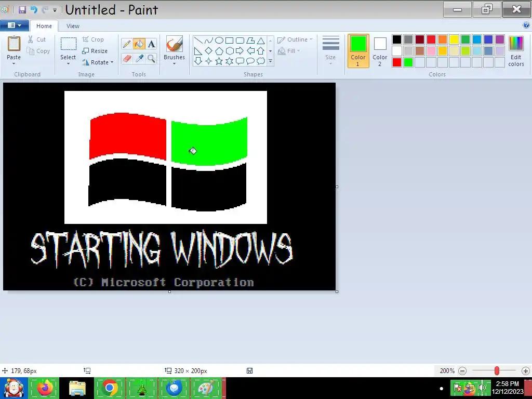Choose the Rounded rectangle shape
The image size is (532, 399).
click(240, 41)
